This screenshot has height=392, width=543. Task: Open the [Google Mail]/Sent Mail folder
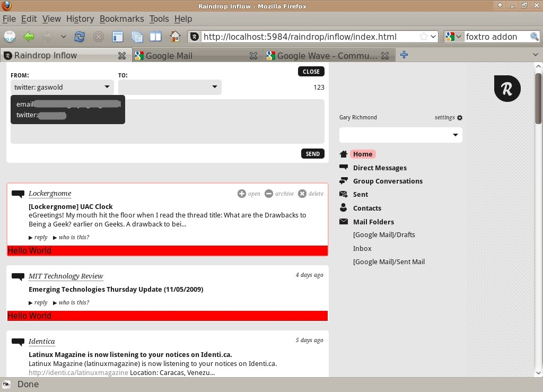[389, 262]
